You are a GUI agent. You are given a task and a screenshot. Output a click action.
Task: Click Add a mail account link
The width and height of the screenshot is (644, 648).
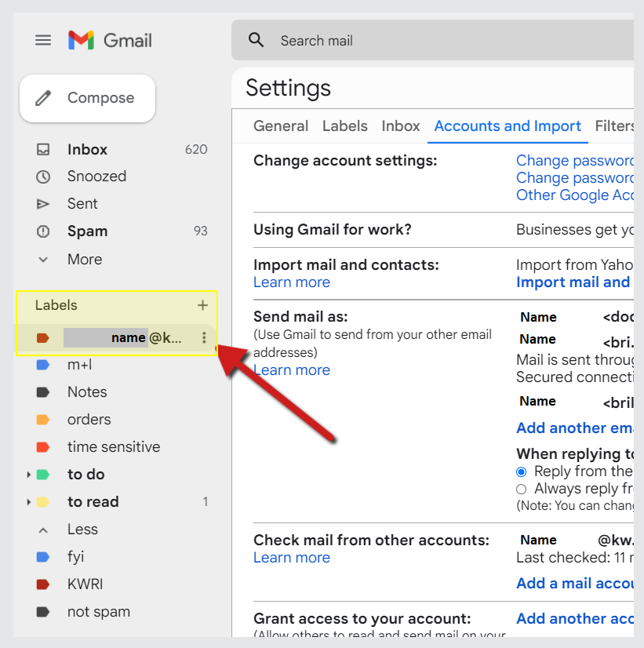(x=575, y=583)
